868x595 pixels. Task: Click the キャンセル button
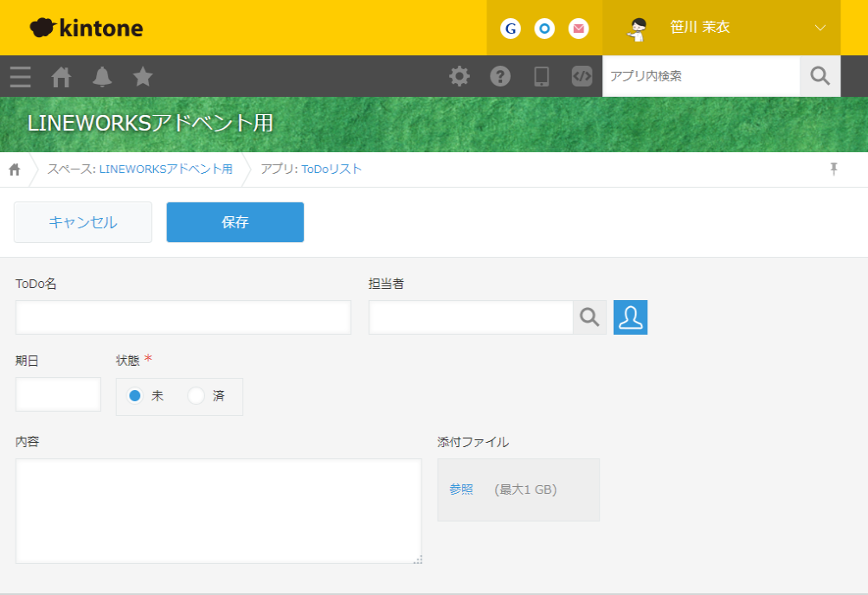click(83, 222)
